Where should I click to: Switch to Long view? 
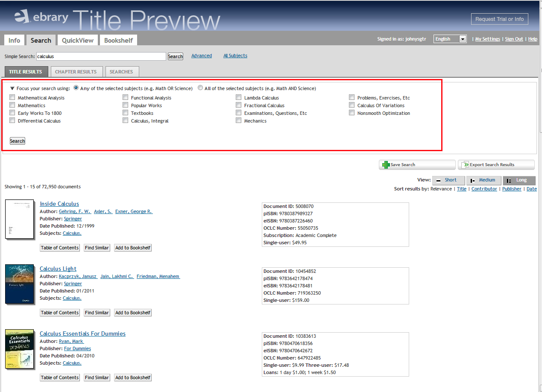(519, 180)
